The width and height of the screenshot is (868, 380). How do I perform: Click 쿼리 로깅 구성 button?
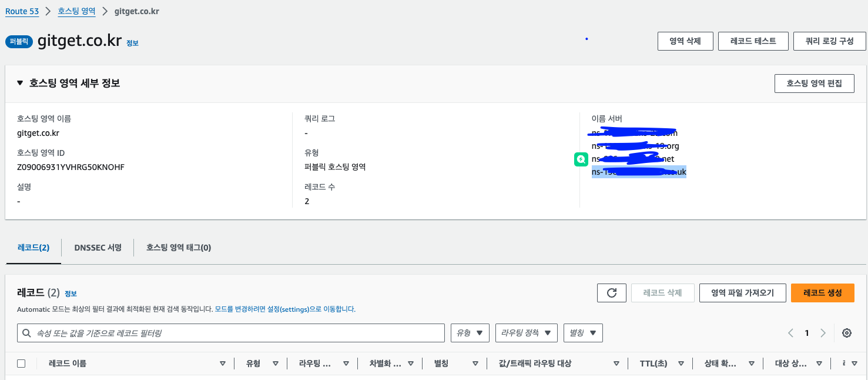[x=829, y=41]
